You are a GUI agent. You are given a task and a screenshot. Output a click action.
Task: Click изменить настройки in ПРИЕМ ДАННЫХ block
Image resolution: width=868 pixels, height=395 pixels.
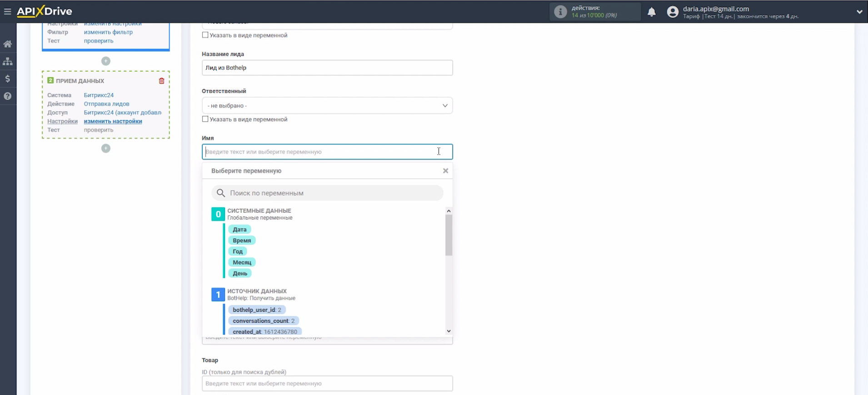click(113, 121)
